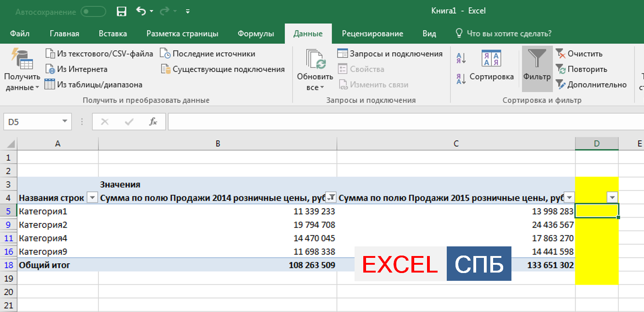Click Запросы и подключения button

coord(390,54)
